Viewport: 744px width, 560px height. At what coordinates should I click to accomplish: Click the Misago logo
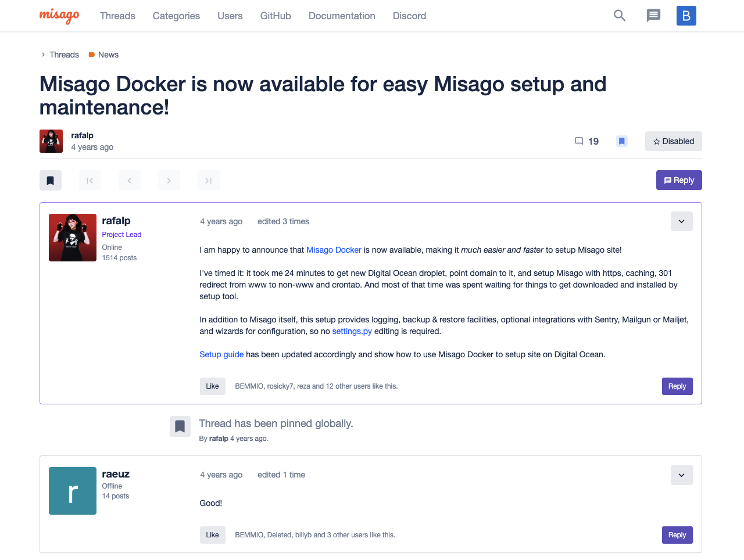point(59,16)
